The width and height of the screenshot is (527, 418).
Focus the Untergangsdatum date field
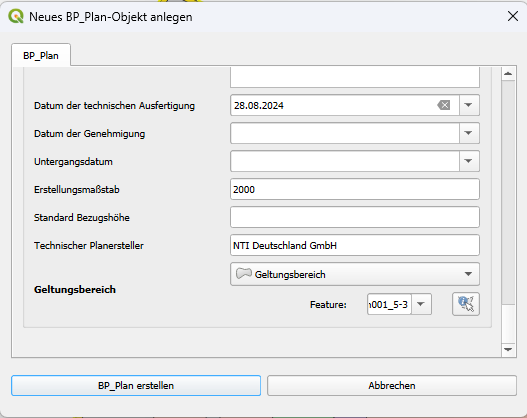pos(344,161)
